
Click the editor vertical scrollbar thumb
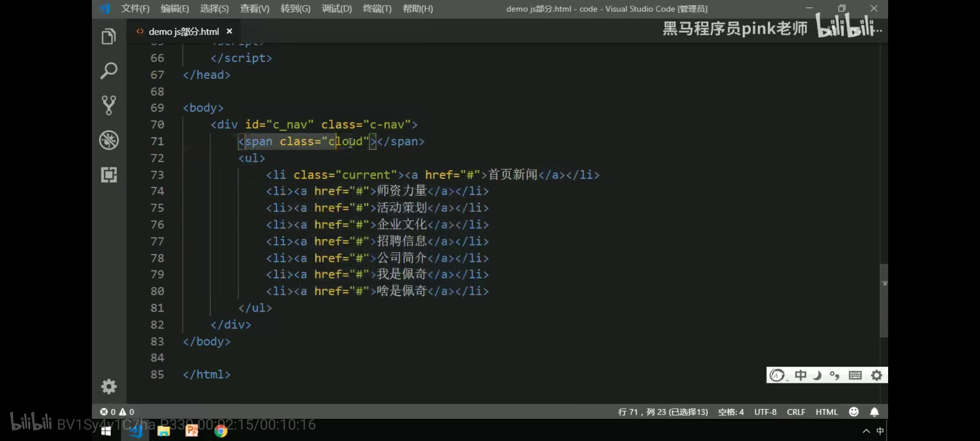coord(884,300)
